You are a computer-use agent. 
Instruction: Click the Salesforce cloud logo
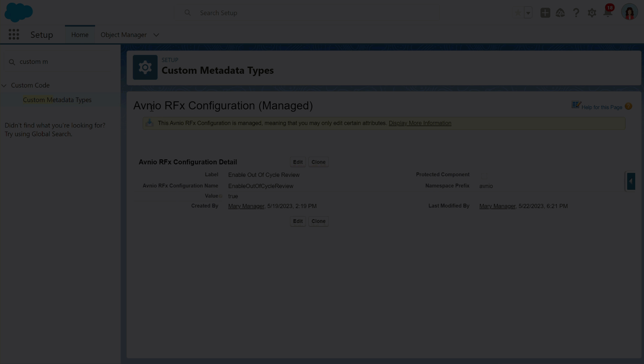(x=19, y=12)
